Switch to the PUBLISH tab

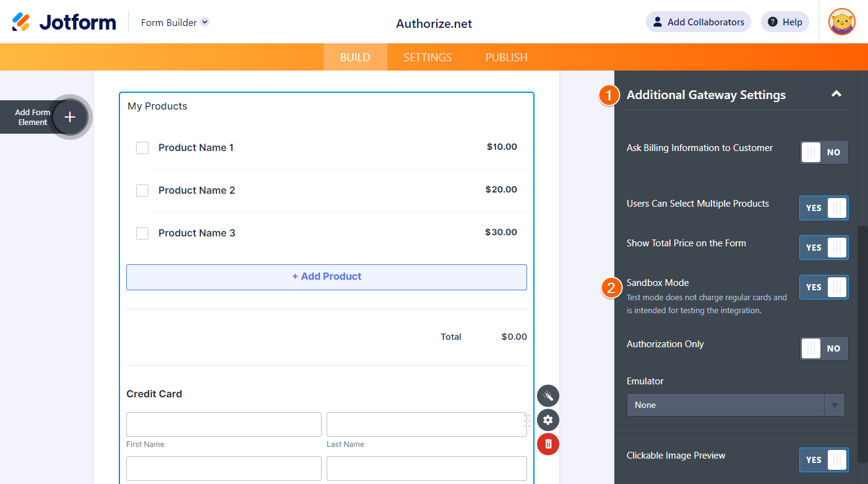pos(506,56)
